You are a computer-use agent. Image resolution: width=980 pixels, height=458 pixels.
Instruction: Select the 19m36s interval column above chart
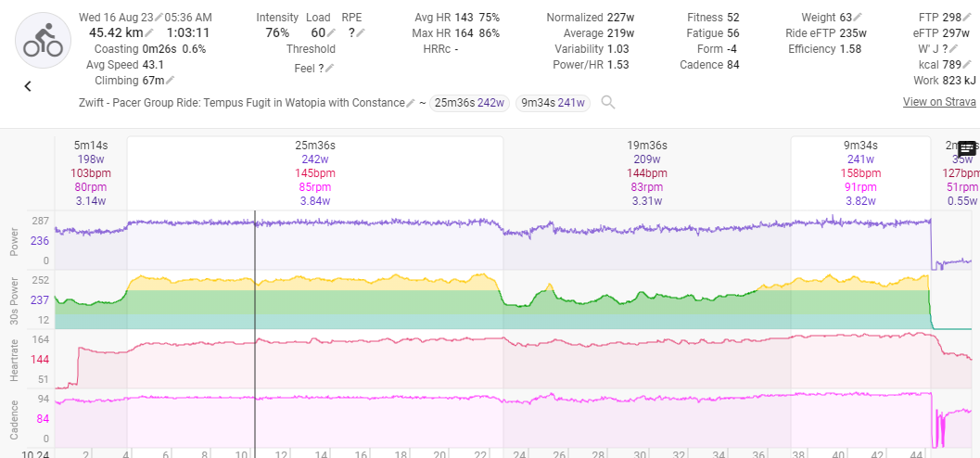point(647,172)
